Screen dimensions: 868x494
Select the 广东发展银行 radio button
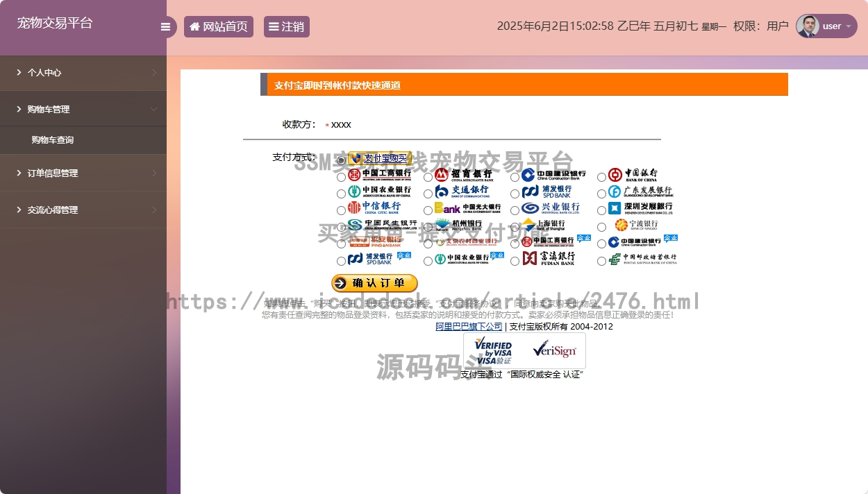601,194
